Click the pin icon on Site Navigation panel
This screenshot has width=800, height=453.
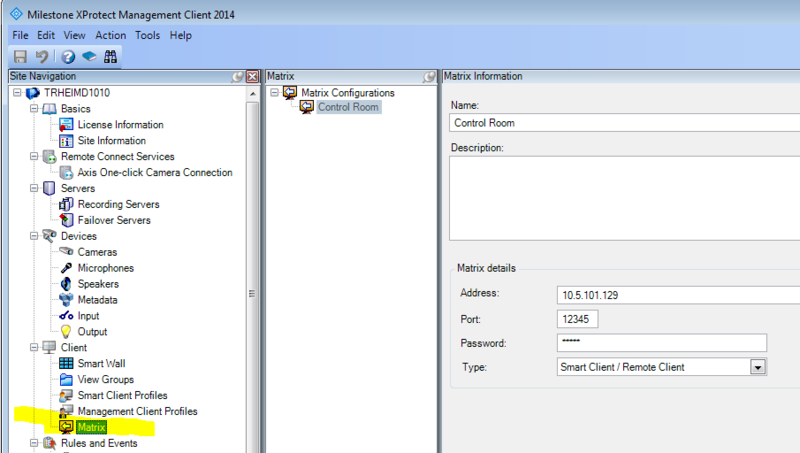click(237, 77)
